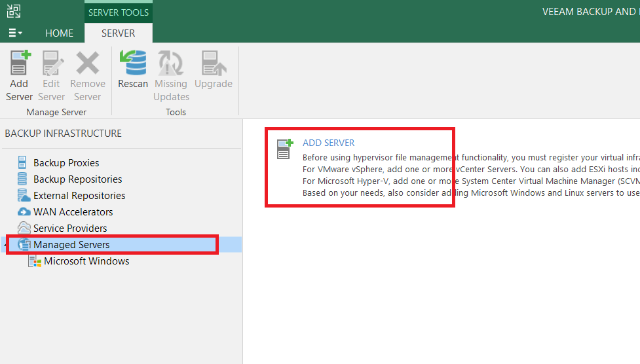Click the Microsoft Windows node icon
The width and height of the screenshot is (640, 364).
(x=34, y=261)
